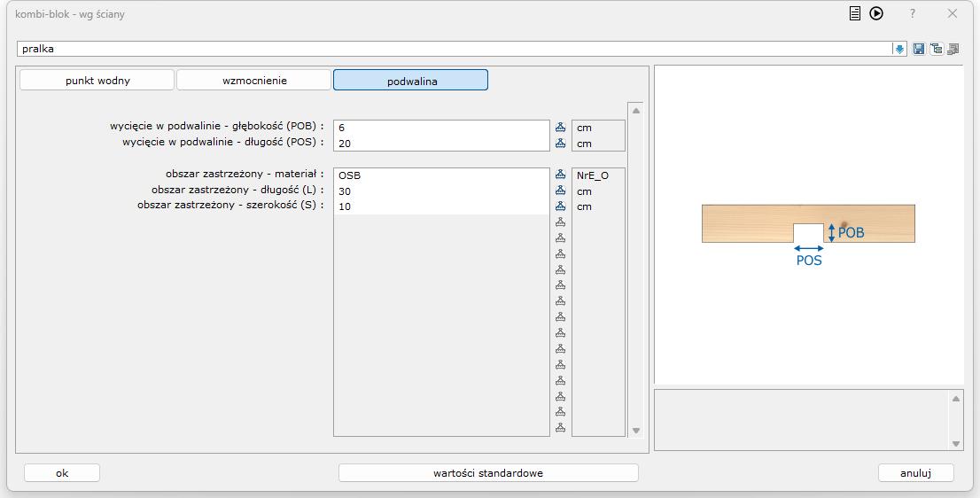Switch to the 'punkt wodny' tab

pyautogui.click(x=97, y=81)
